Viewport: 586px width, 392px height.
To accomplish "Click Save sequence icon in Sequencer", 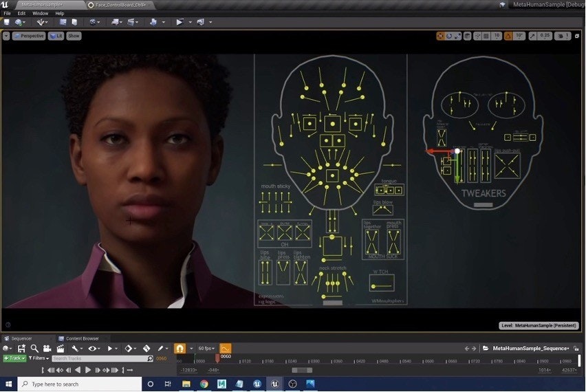I will 21,349.
